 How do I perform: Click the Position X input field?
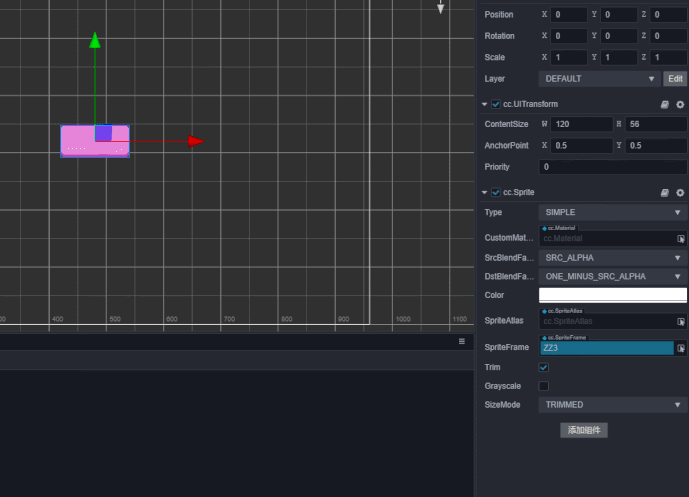coord(569,15)
